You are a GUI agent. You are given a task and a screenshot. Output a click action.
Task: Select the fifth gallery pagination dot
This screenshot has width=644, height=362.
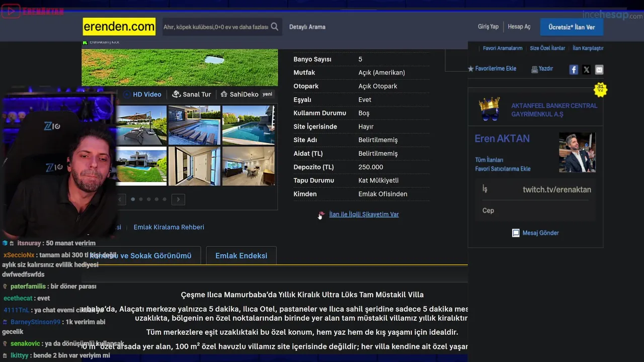pos(165,200)
